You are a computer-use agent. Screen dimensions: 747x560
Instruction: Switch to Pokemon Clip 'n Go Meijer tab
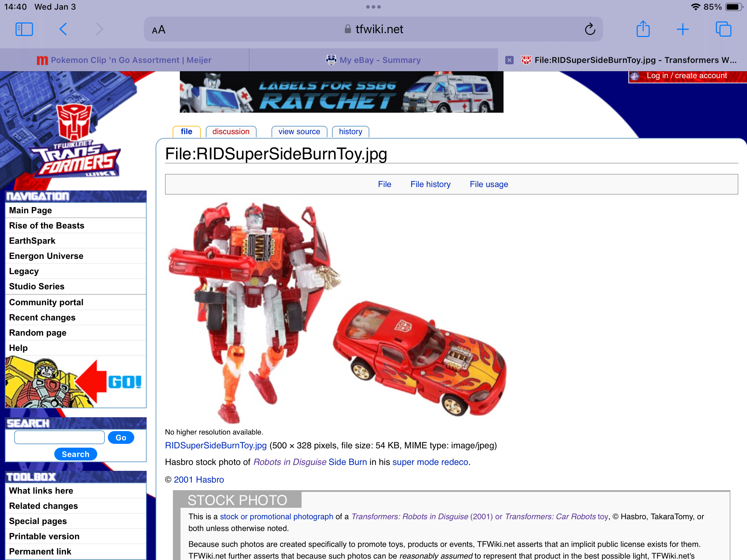pos(124,60)
